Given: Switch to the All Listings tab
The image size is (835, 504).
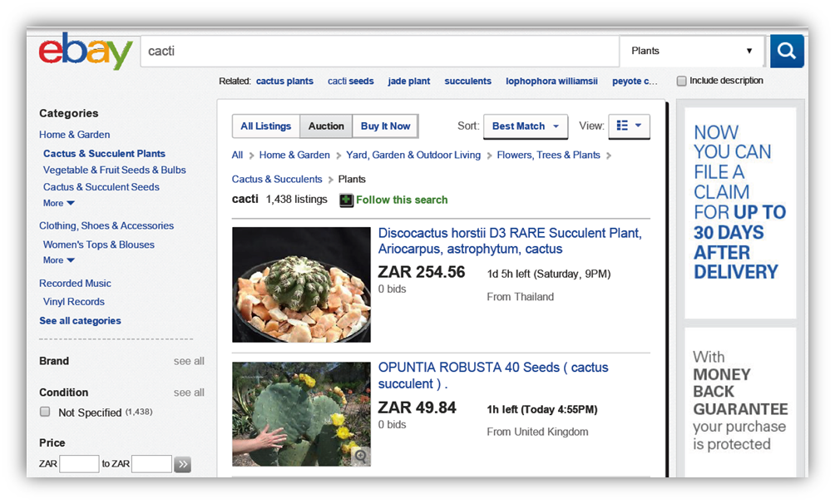Looking at the screenshot, I should coord(266,126).
